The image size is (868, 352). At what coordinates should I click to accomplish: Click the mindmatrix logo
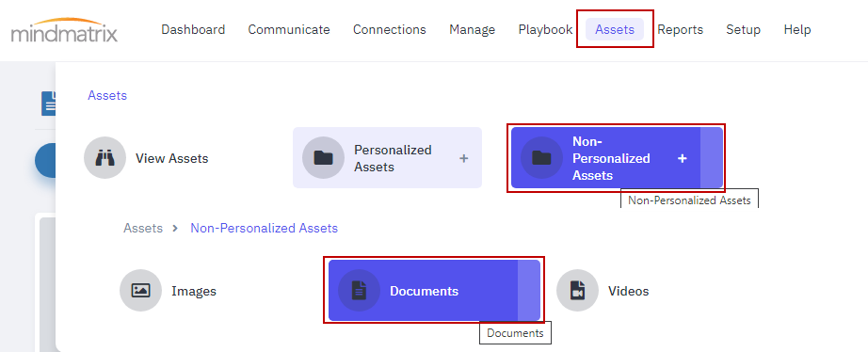tap(64, 30)
